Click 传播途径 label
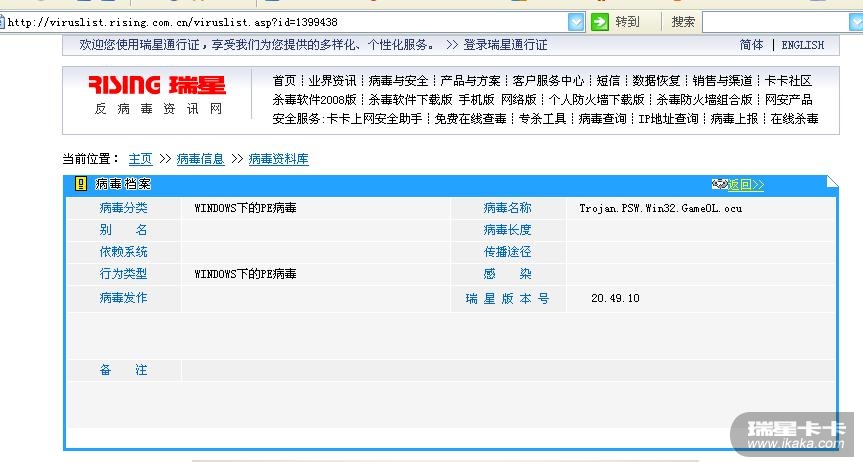This screenshot has height=462, width=863. (507, 252)
